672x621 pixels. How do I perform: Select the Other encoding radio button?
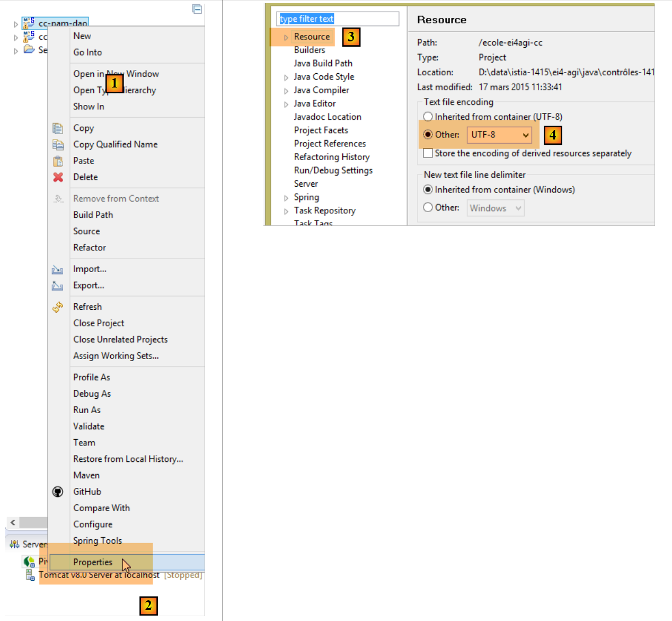(x=428, y=135)
